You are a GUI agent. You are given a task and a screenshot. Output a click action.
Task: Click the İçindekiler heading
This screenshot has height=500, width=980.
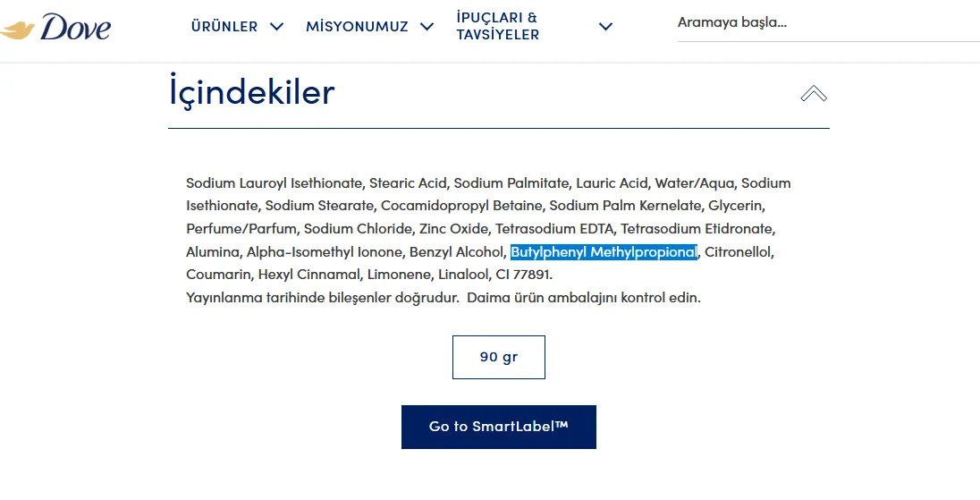click(x=251, y=92)
